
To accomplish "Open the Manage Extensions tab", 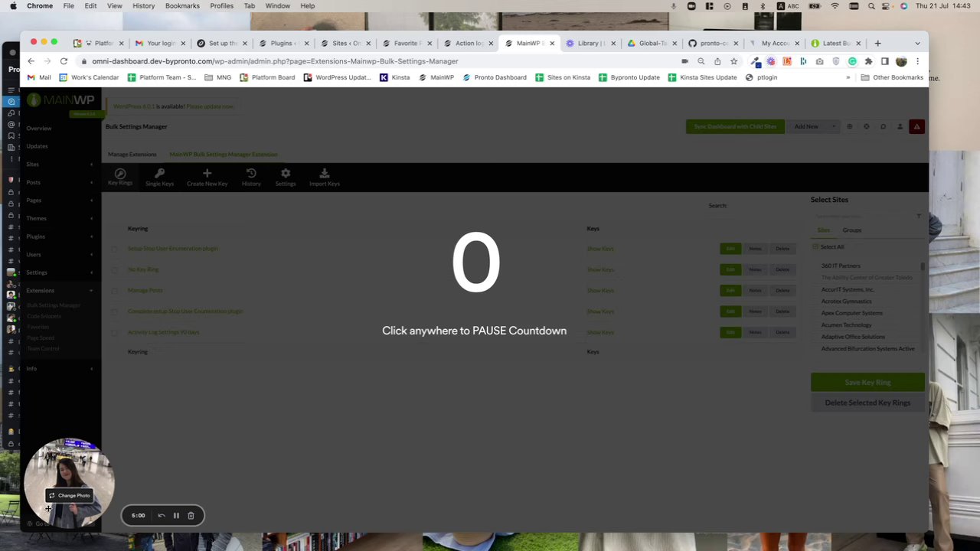I will 132,155.
